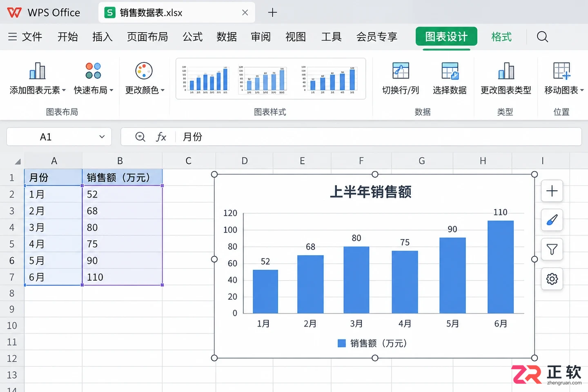Open the 开始 ribbon tab

pos(68,37)
